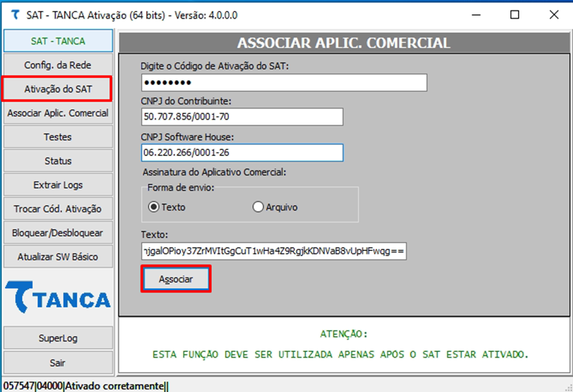Click the CNPJ Software House field
This screenshot has height=392, width=573.
(242, 153)
